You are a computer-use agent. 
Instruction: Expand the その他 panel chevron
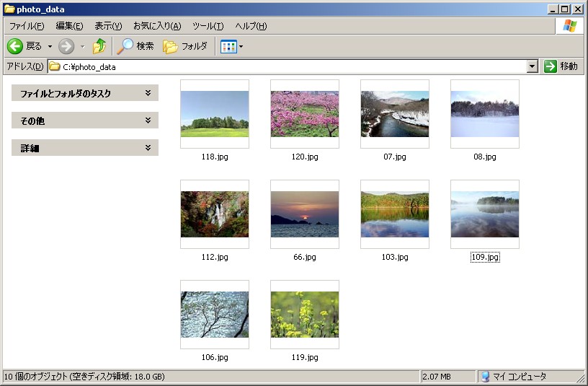pyautogui.click(x=148, y=120)
